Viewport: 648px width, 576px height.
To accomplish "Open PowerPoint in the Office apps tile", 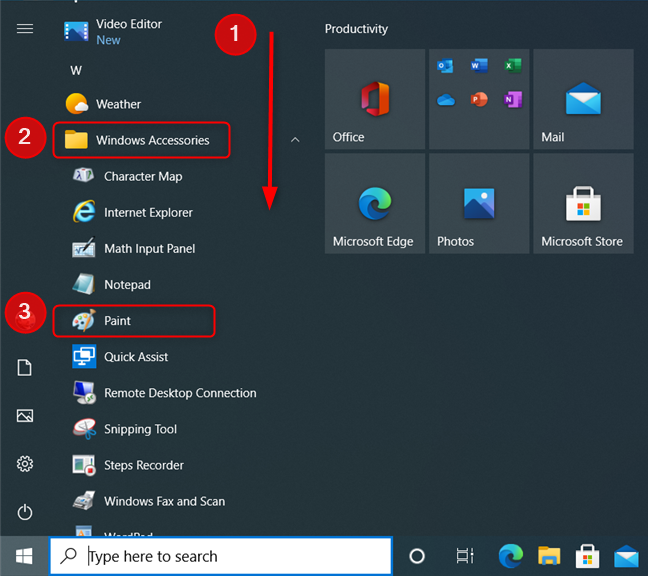I will (x=479, y=99).
